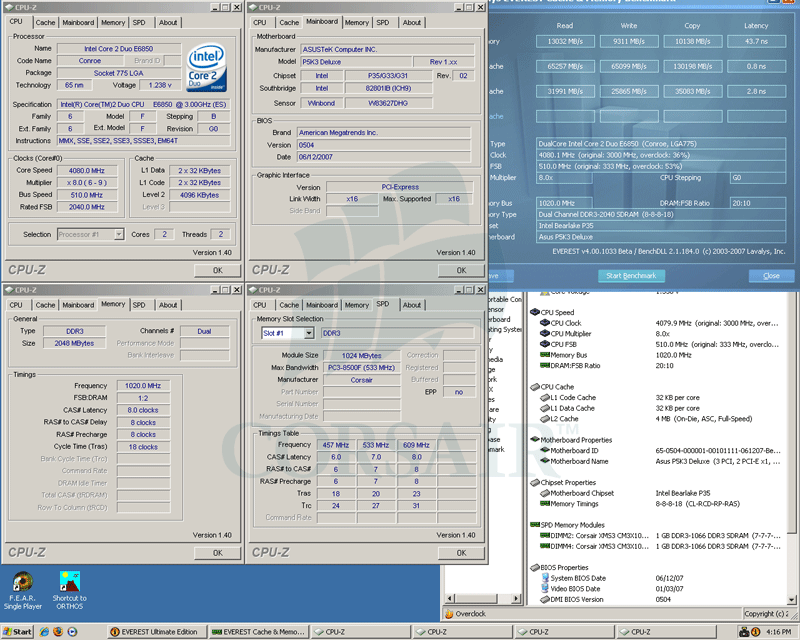Click OK in the CPU-Z mainboard window
Screen dimensions: 800x640
pyautogui.click(x=461, y=270)
